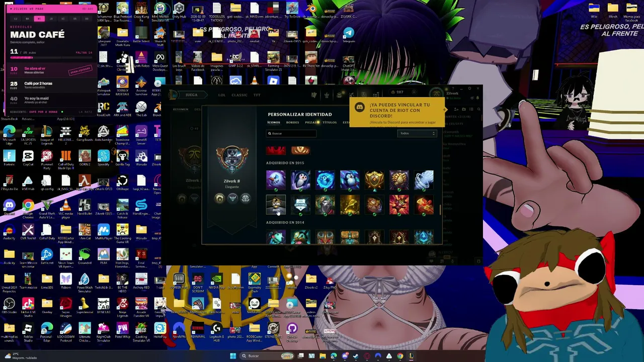Click the profile avatar crest preview
Viewport: 644px width, 362px height.
pos(232,159)
